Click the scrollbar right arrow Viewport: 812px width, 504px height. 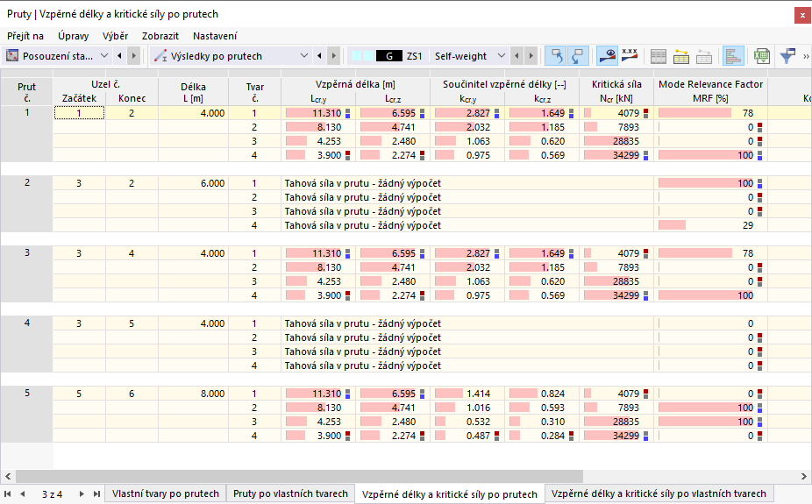click(x=804, y=476)
